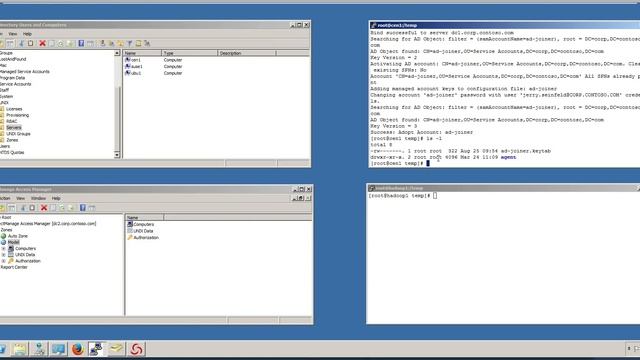Click in the root@hadoop1 terminal window

pos(503,257)
